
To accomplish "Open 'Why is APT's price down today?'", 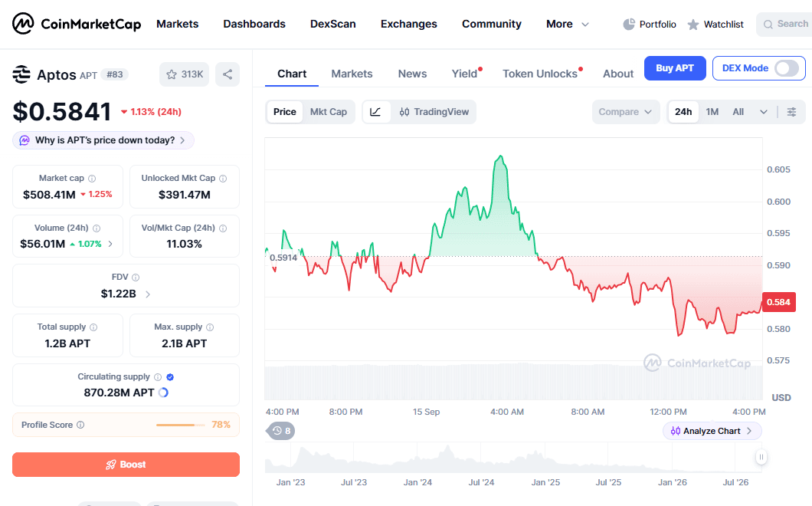I will [103, 140].
